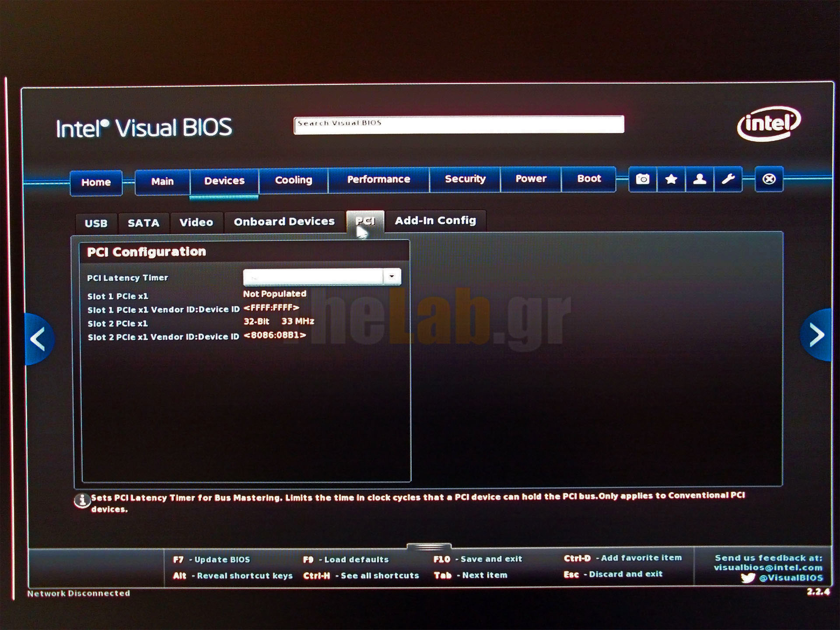The height and width of the screenshot is (630, 840).
Task: Open the wrench advanced settings icon
Action: tap(728, 179)
